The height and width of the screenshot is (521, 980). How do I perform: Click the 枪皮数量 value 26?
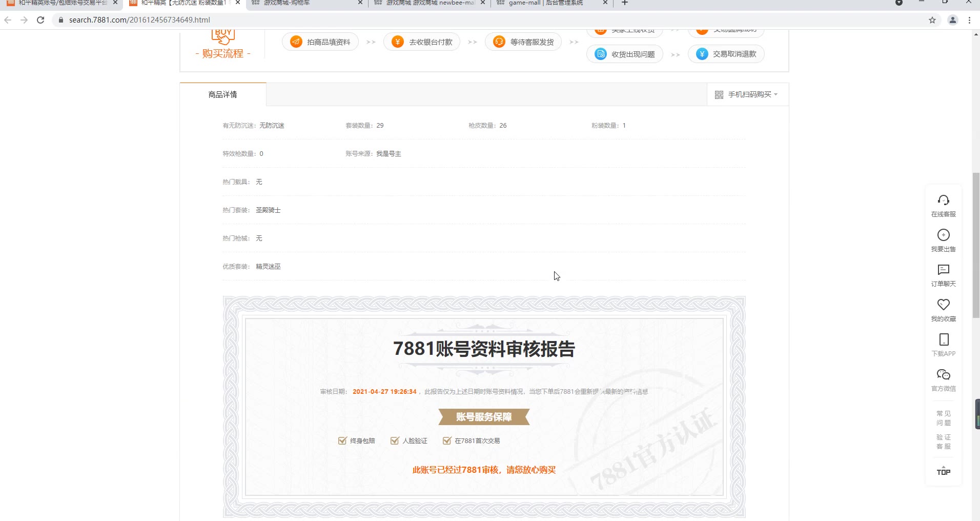pyautogui.click(x=503, y=126)
